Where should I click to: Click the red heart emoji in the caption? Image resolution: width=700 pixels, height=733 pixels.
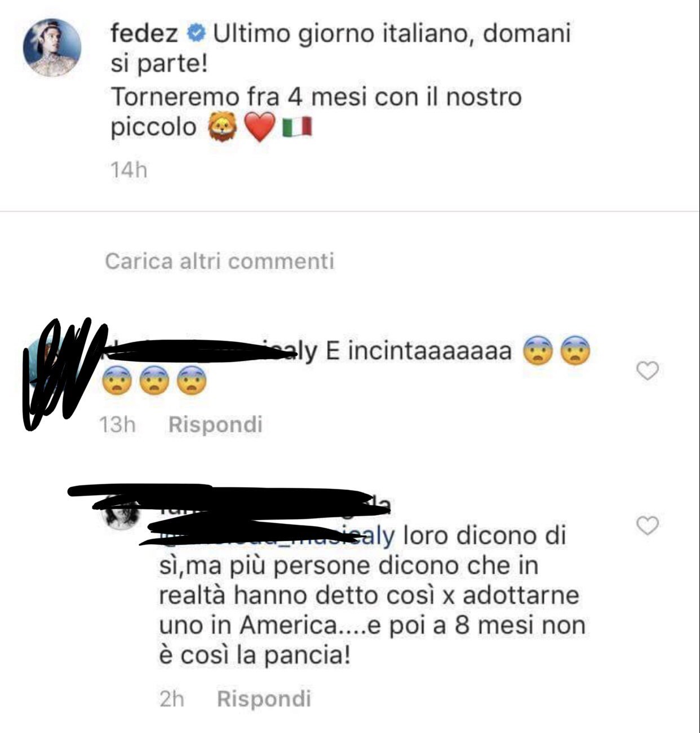click(260, 127)
